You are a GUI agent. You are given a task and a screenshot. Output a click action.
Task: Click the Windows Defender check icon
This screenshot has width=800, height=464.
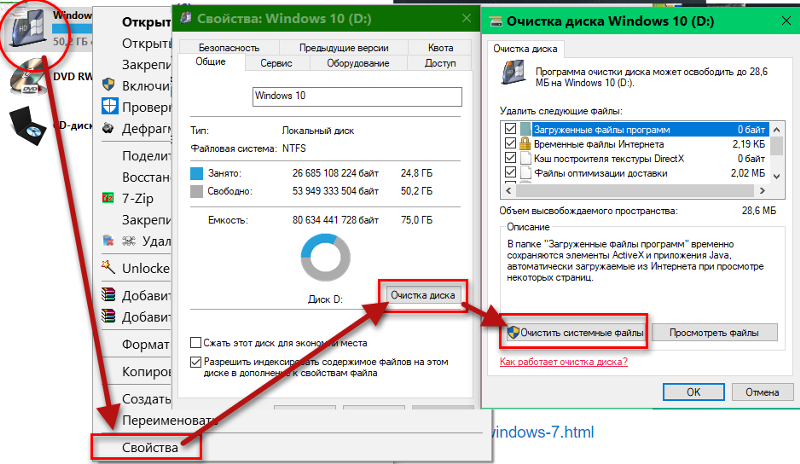click(x=109, y=106)
